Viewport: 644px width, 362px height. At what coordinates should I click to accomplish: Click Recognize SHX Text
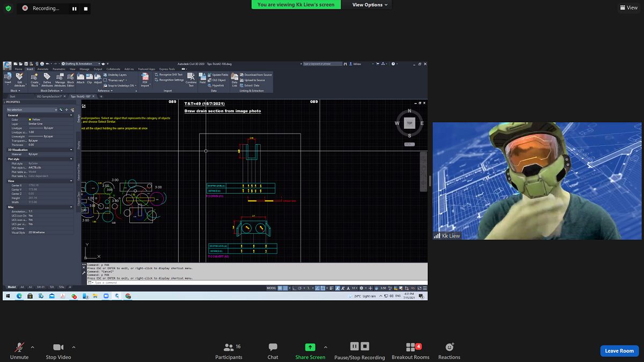(x=169, y=75)
